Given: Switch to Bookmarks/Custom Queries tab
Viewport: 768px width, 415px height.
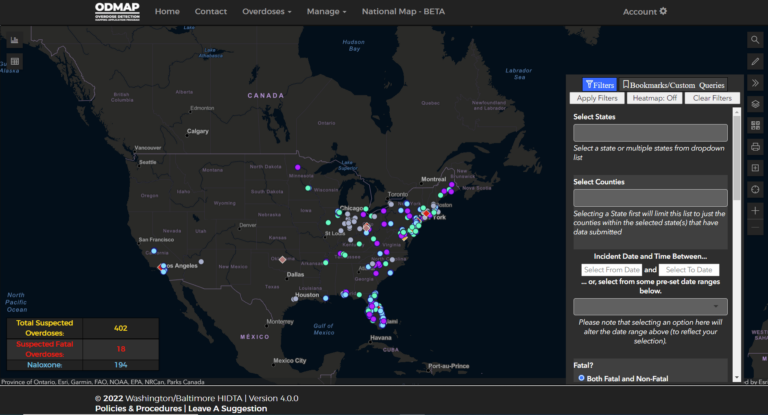Looking at the screenshot, I should pyautogui.click(x=673, y=85).
